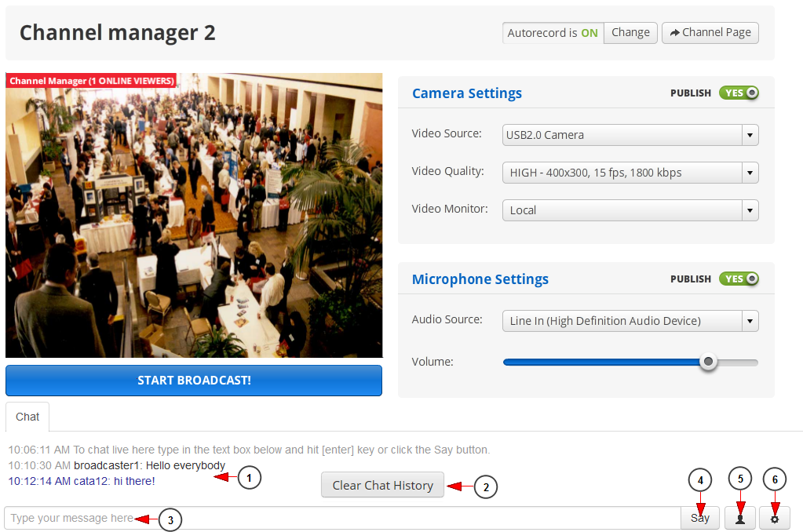Click the Autorecord is ON status label
Viewport: 803px width, 532px height.
[x=553, y=33]
